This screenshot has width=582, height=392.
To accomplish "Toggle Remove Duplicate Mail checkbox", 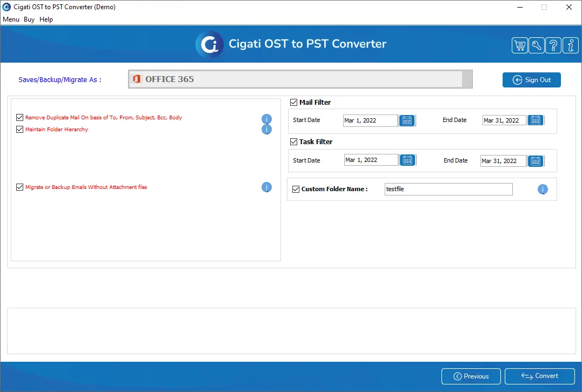I will pyautogui.click(x=19, y=118).
